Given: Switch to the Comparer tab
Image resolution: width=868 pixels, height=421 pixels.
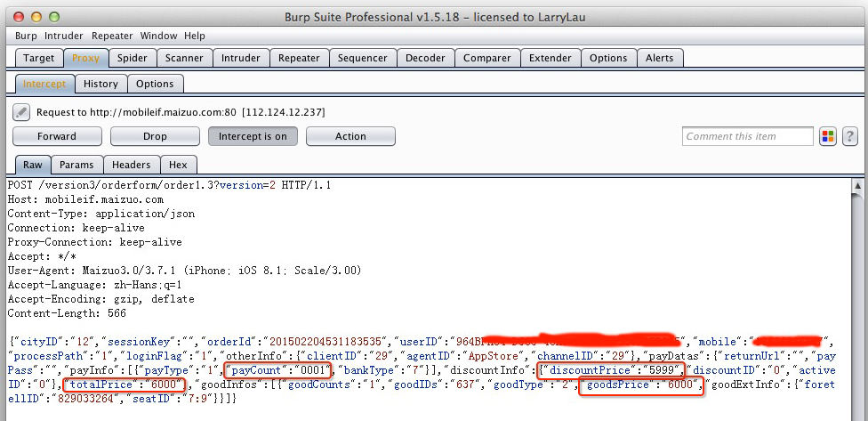Looking at the screenshot, I should tap(487, 58).
